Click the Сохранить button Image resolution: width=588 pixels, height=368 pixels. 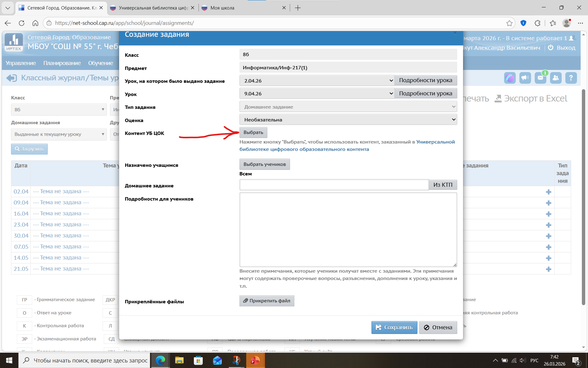[x=394, y=327]
